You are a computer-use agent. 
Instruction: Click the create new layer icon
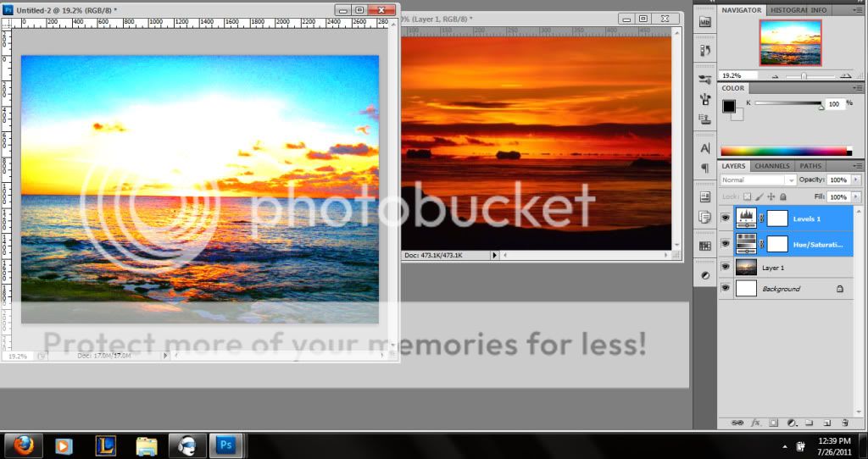click(x=827, y=423)
